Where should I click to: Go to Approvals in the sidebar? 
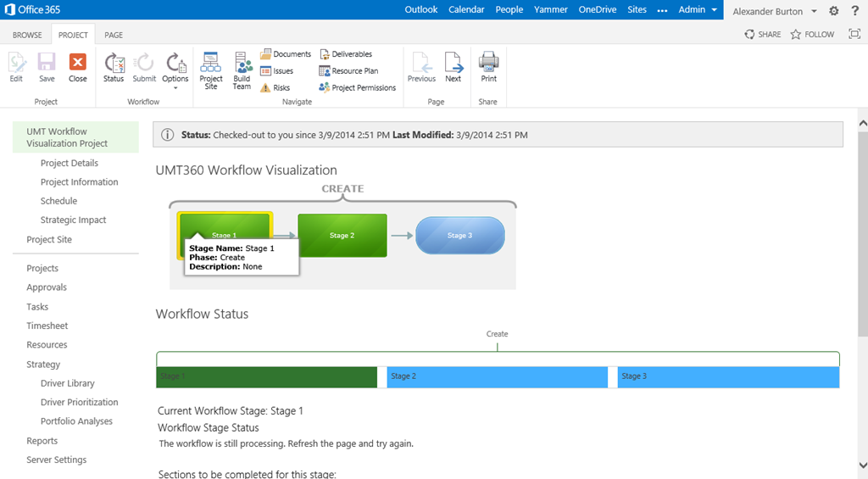click(x=47, y=287)
